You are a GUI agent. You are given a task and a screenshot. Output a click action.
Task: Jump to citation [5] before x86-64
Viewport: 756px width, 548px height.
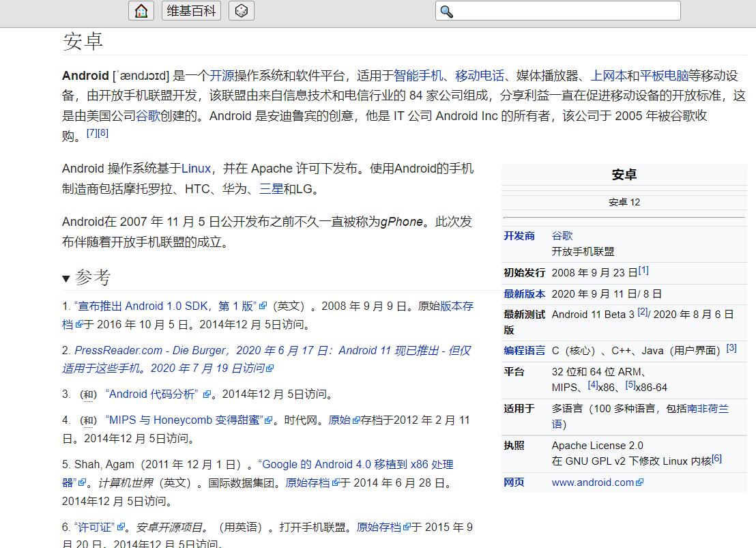[x=630, y=385]
